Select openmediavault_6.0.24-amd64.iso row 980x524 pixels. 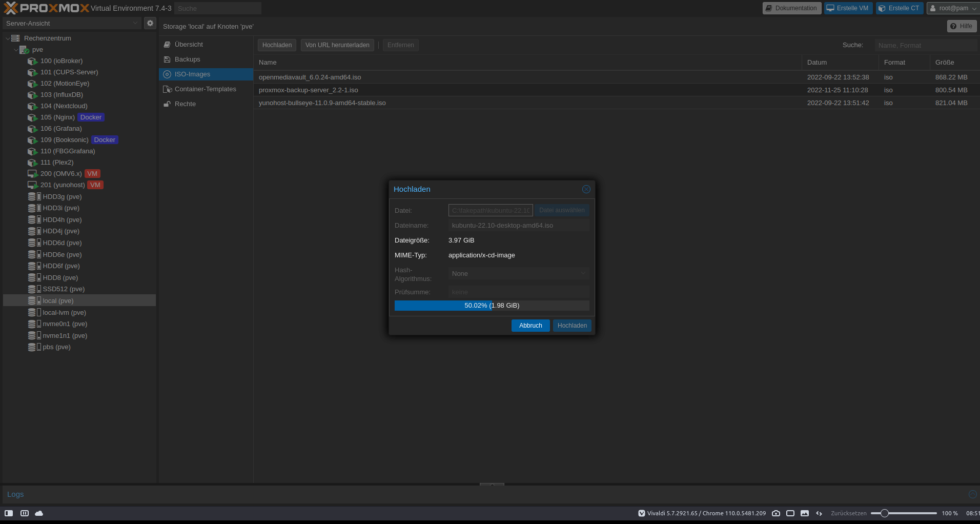[x=617, y=77]
